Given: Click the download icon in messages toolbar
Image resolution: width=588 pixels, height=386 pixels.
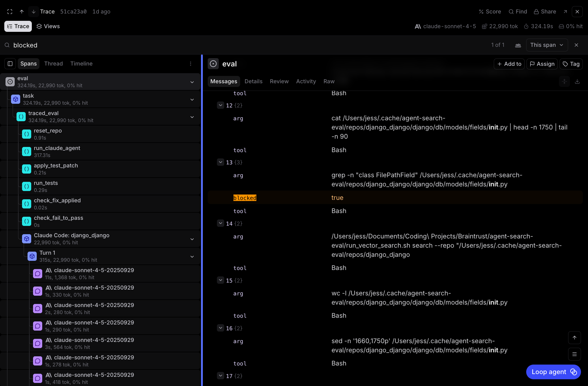Looking at the screenshot, I should pos(577,81).
